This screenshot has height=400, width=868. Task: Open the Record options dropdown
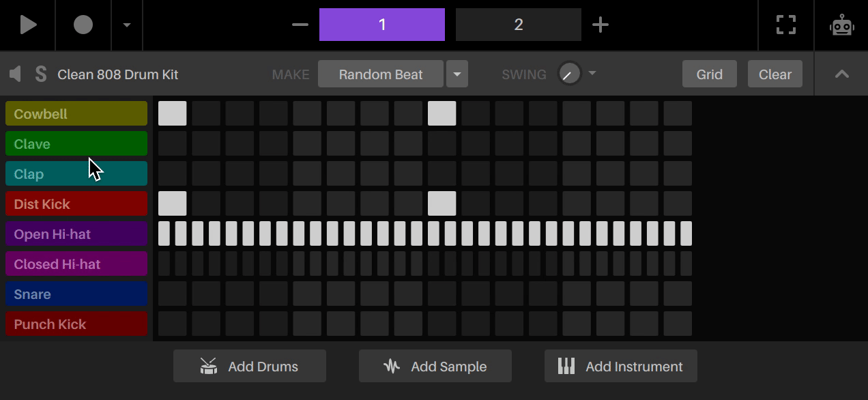(x=127, y=25)
